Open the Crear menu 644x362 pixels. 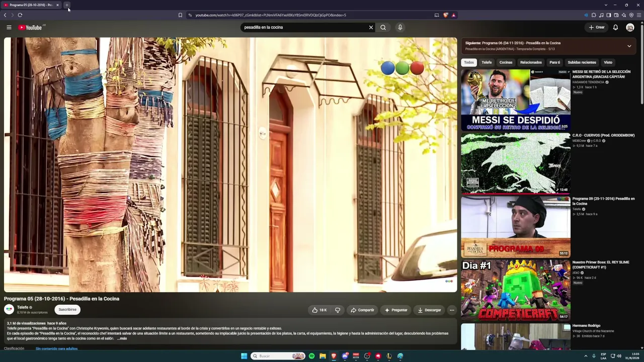[597, 27]
